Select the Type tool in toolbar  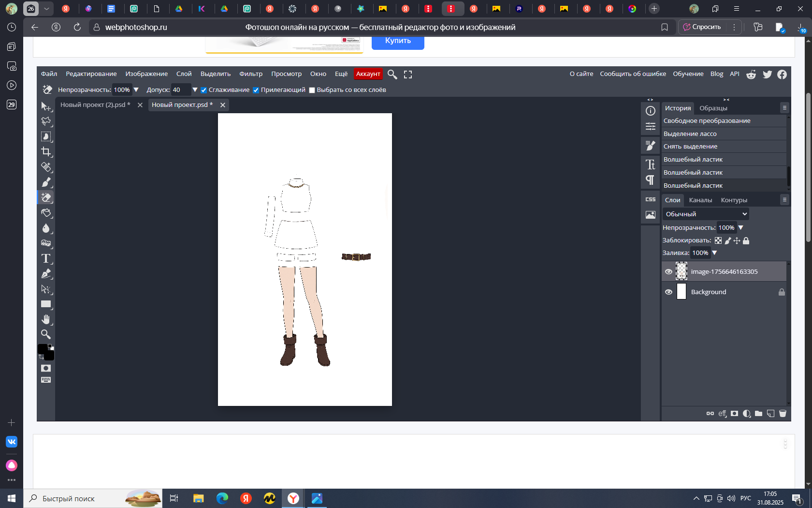click(46, 259)
